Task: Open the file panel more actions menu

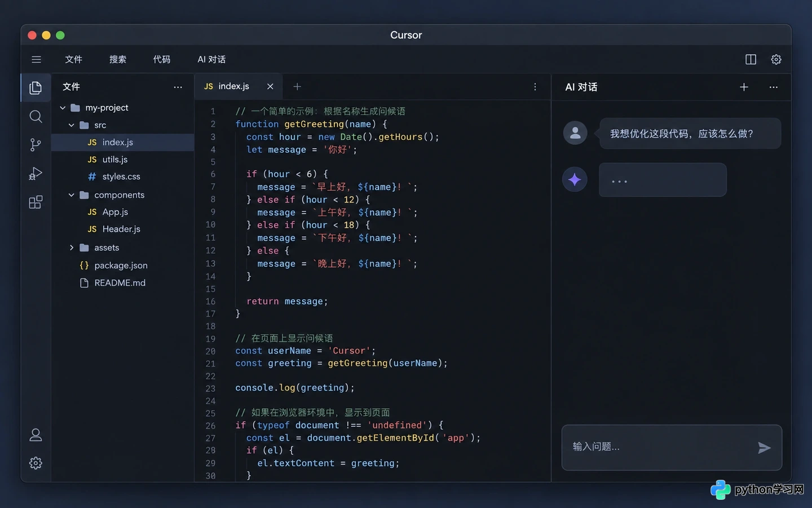Action: (178, 87)
